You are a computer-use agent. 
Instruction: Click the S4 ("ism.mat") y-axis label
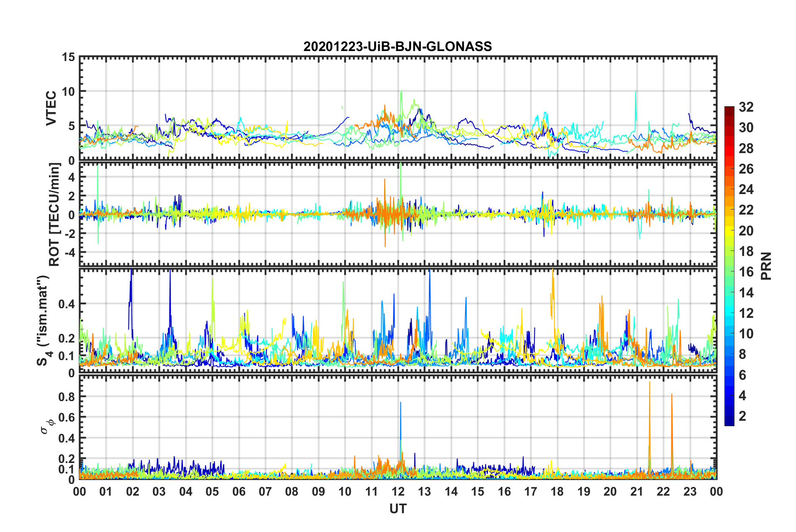pyautogui.click(x=44, y=320)
